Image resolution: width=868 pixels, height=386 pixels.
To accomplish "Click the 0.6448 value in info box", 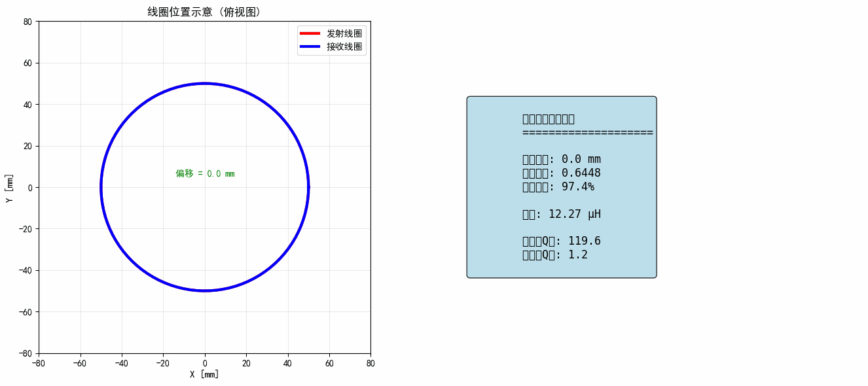I will click(x=581, y=173).
